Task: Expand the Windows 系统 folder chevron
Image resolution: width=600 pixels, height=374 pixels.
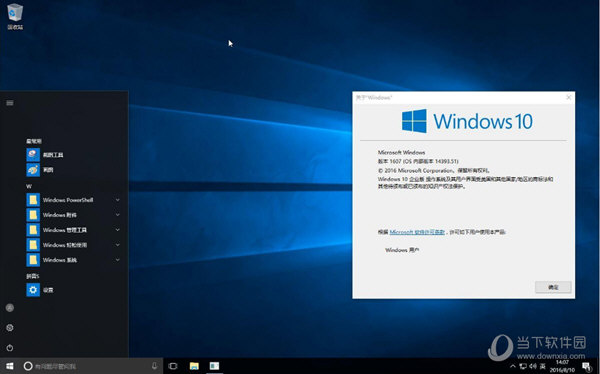Action: point(117,260)
